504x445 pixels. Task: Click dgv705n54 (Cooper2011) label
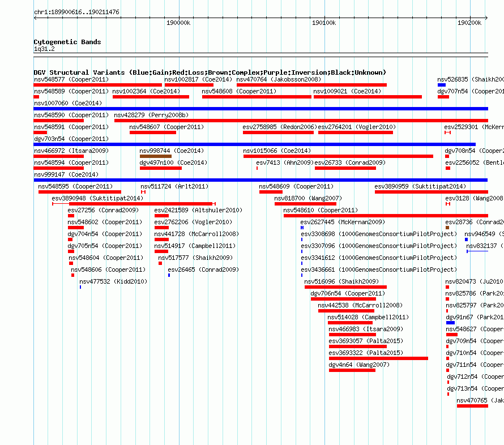coord(105,246)
